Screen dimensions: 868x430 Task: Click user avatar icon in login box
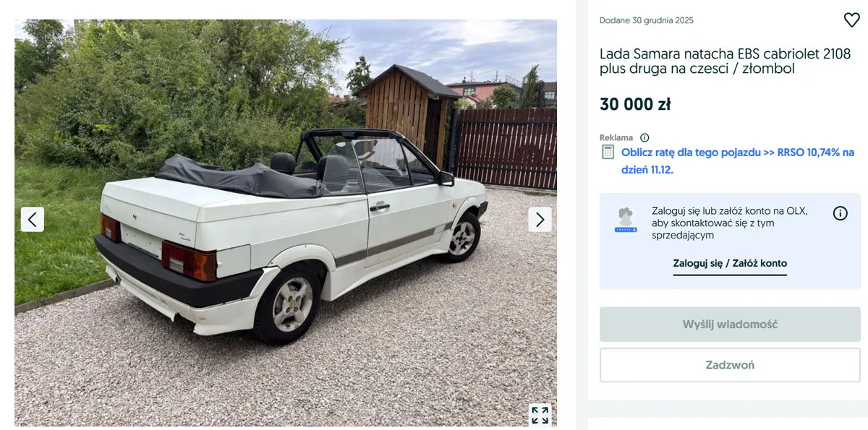click(x=626, y=220)
